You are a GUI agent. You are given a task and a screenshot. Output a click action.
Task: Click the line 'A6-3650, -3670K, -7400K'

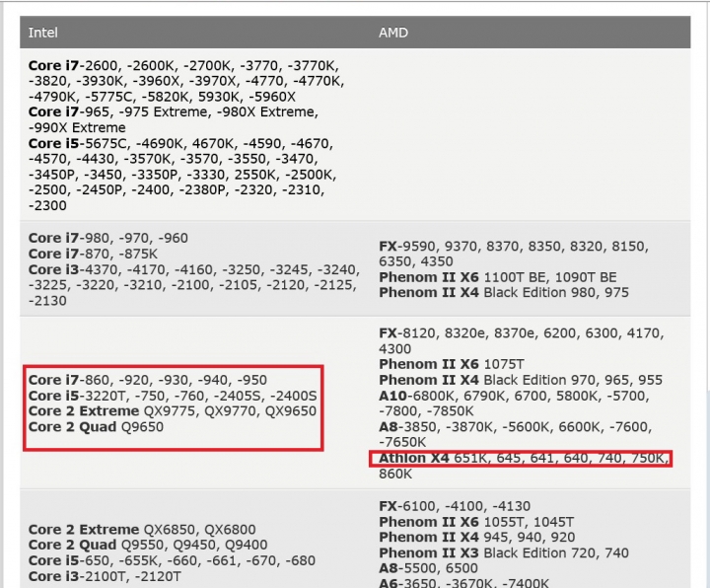click(x=463, y=582)
